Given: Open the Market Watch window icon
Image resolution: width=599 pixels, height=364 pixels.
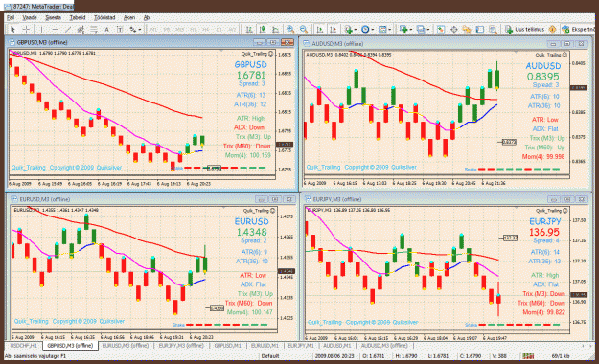Looking at the screenshot, I should click(441, 30).
